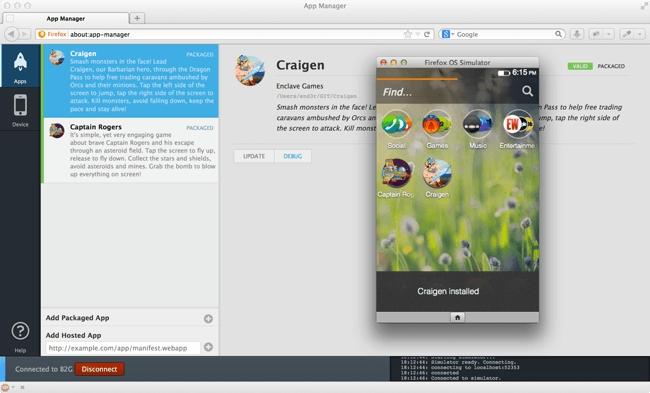The image size is (650, 393).
Task: Open new tab with plus button
Action: point(137,18)
